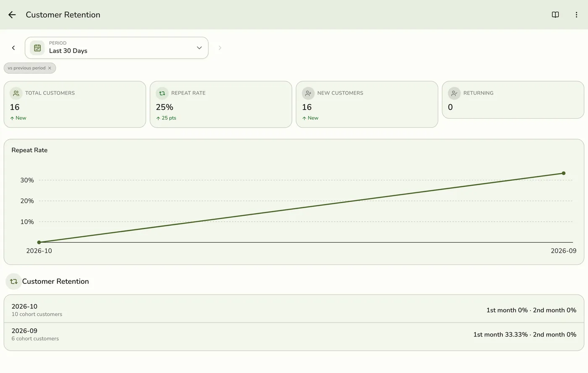Open the 2026-09 cohort row title
This screenshot has width=588, height=373.
point(24,331)
